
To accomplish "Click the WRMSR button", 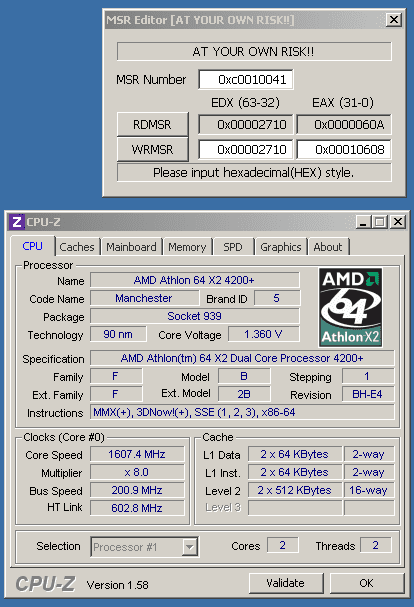I will (x=153, y=149).
